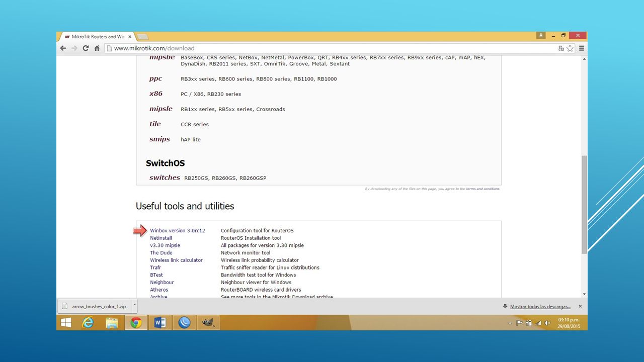The image size is (644, 362).
Task: Launch Internet Explorer from the taskbar
Action: coord(88,323)
